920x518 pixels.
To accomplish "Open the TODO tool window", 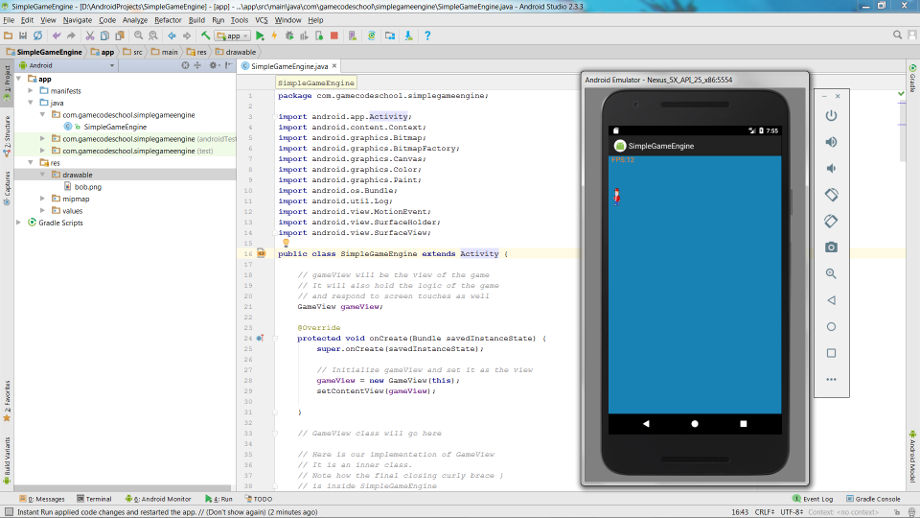I will click(x=258, y=499).
